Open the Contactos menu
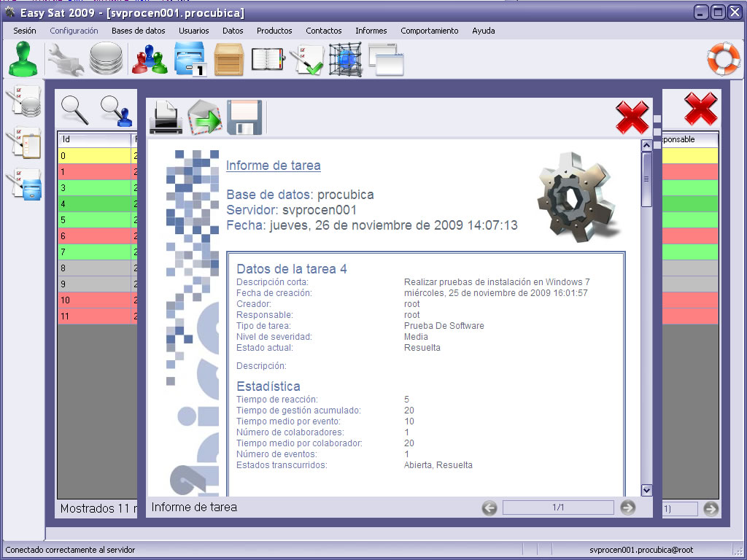Viewport: 747px width, 560px height. click(324, 31)
